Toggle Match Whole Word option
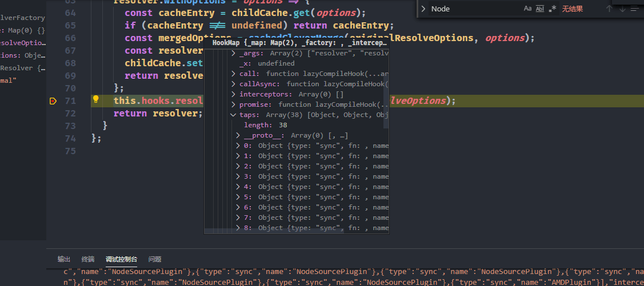The image size is (644, 286). click(540, 9)
